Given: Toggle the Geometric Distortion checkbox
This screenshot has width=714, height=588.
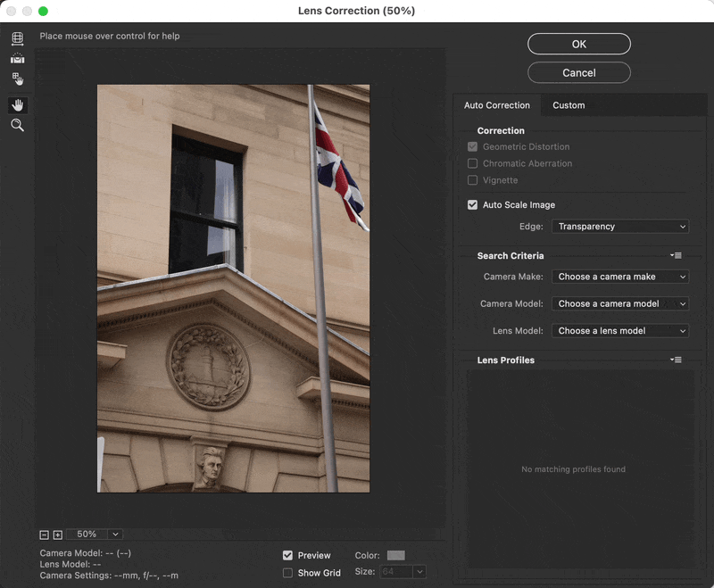Looking at the screenshot, I should 473,146.
